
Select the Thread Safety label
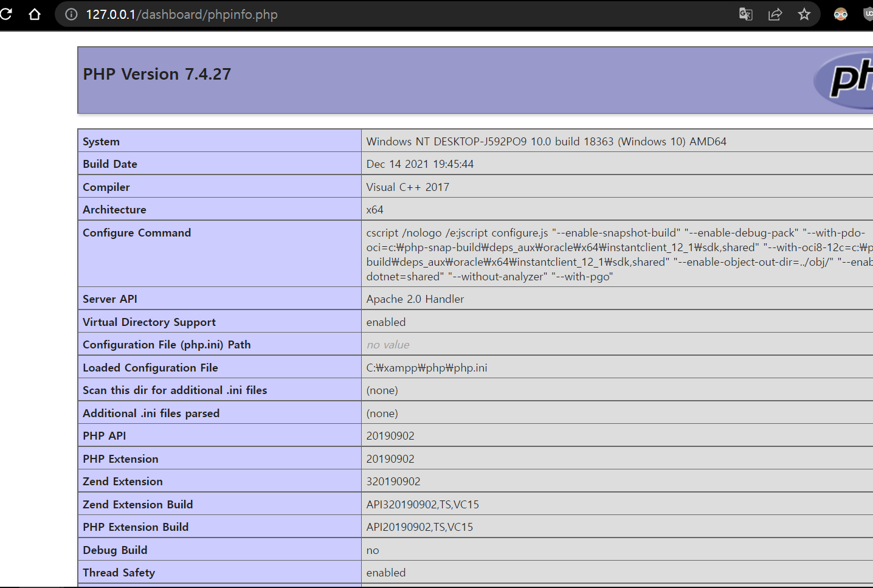(119, 573)
